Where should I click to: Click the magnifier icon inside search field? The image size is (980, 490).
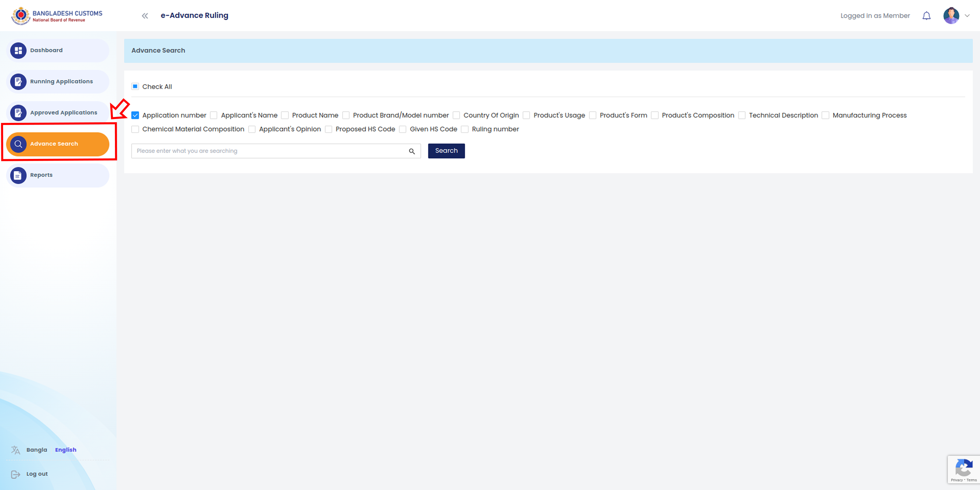tap(412, 151)
